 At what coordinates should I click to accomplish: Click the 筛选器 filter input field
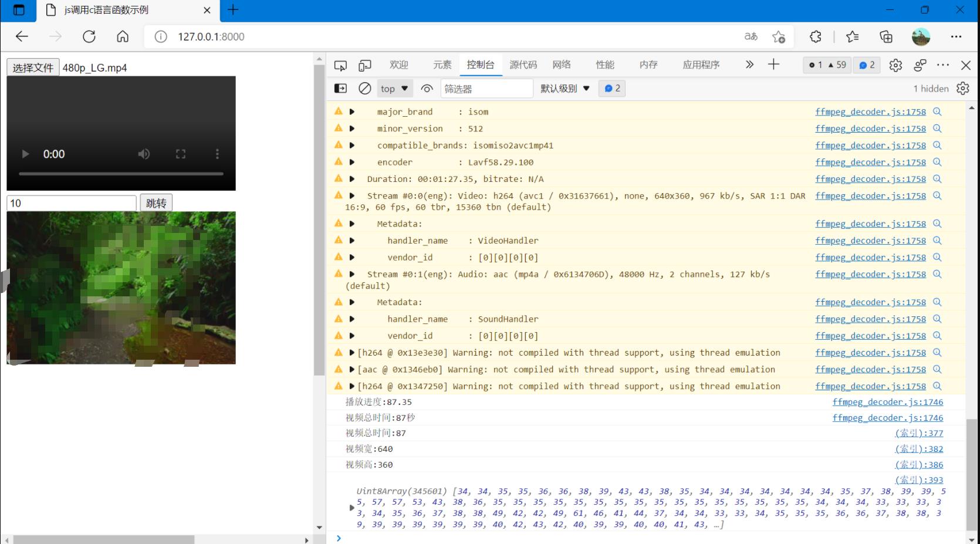pyautogui.click(x=486, y=89)
